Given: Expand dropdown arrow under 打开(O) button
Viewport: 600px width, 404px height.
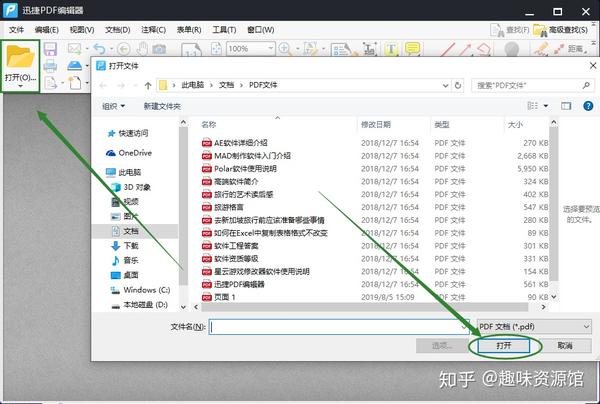Looking at the screenshot, I should (x=20, y=86).
